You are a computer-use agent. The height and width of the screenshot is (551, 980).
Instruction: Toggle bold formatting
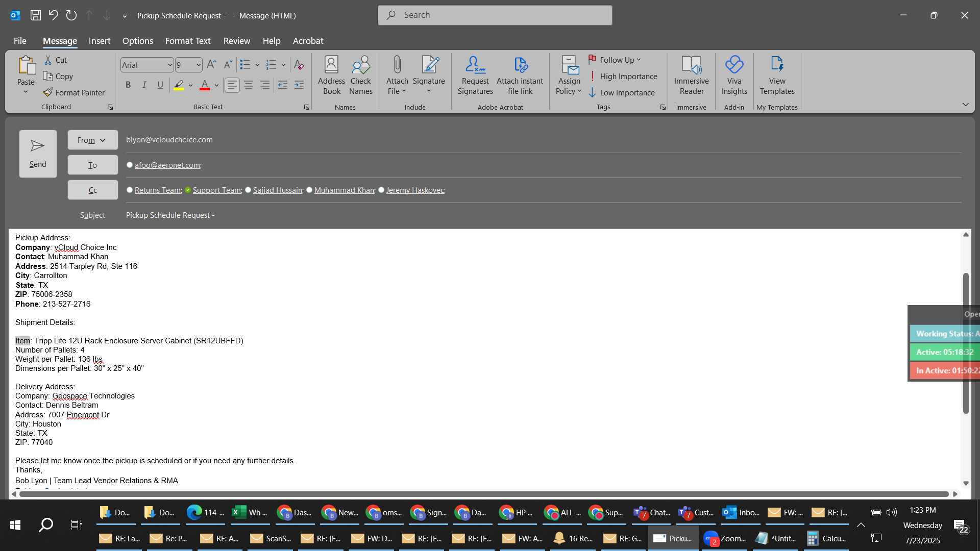pyautogui.click(x=128, y=85)
